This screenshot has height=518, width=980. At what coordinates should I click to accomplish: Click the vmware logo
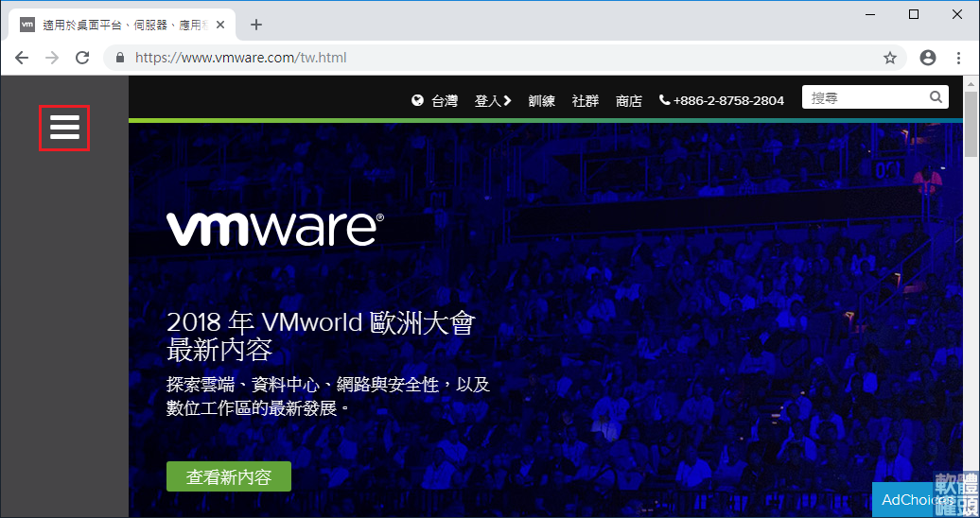pos(275,230)
